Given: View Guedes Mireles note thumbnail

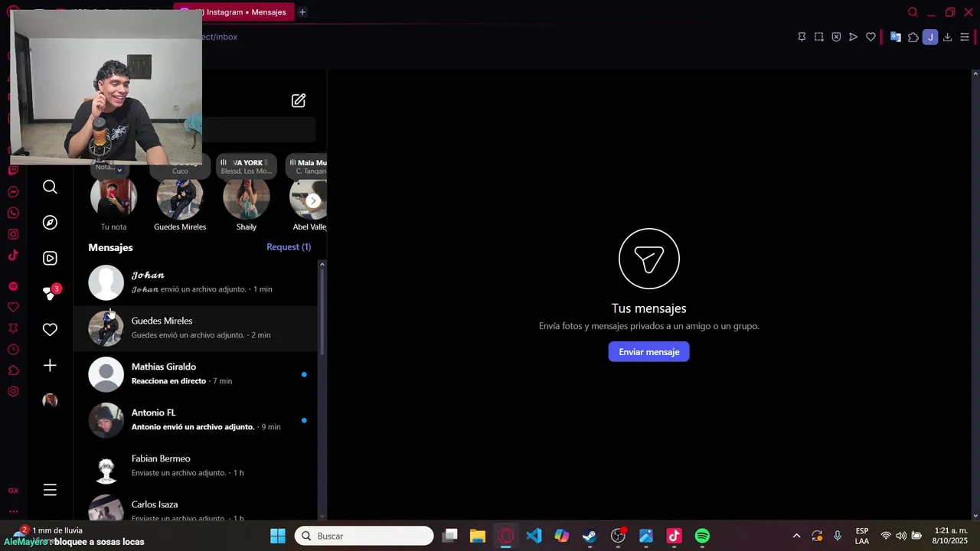Looking at the screenshot, I should (180, 197).
